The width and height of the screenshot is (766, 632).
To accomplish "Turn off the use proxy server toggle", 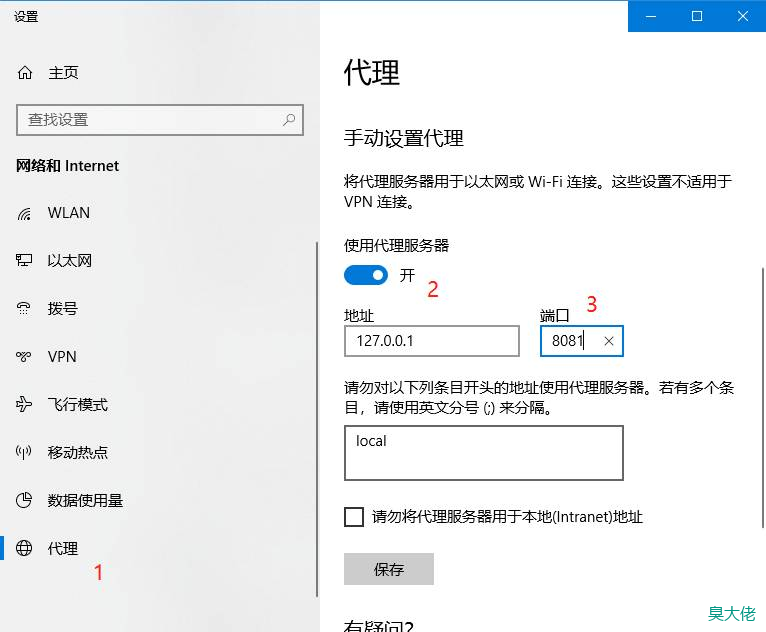I will 366,275.
